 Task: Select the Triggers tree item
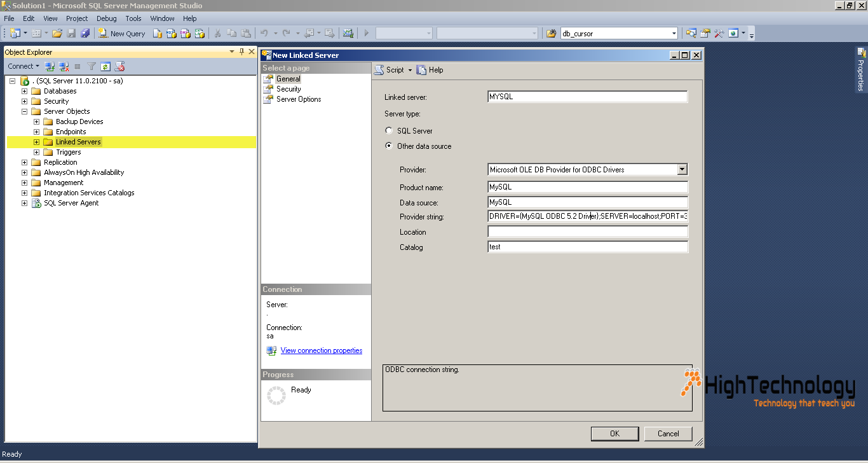pyautogui.click(x=69, y=152)
